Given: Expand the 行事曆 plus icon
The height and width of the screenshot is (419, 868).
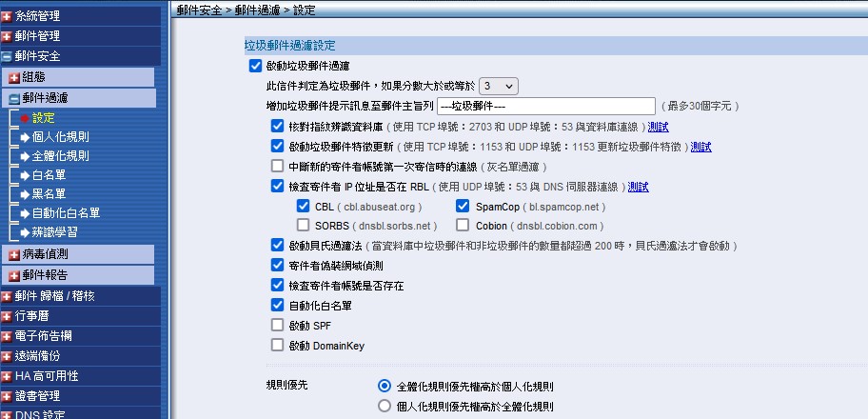Looking at the screenshot, I should 7,315.
